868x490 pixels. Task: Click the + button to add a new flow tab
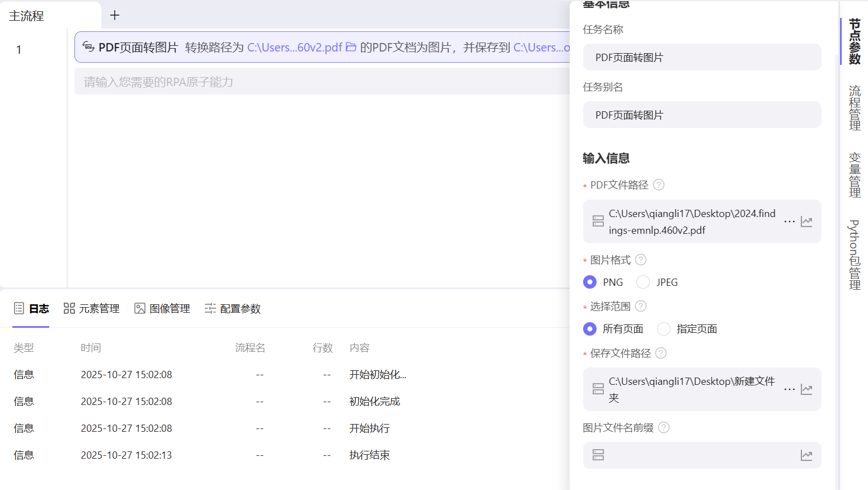(115, 15)
